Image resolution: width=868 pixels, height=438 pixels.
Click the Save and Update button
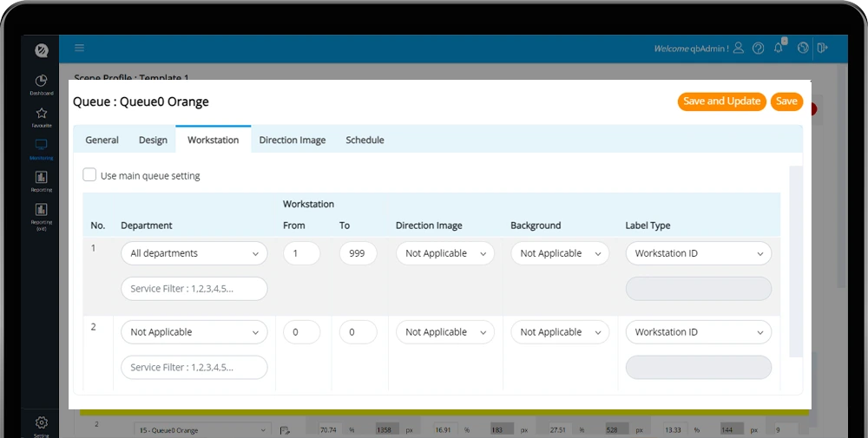(721, 101)
